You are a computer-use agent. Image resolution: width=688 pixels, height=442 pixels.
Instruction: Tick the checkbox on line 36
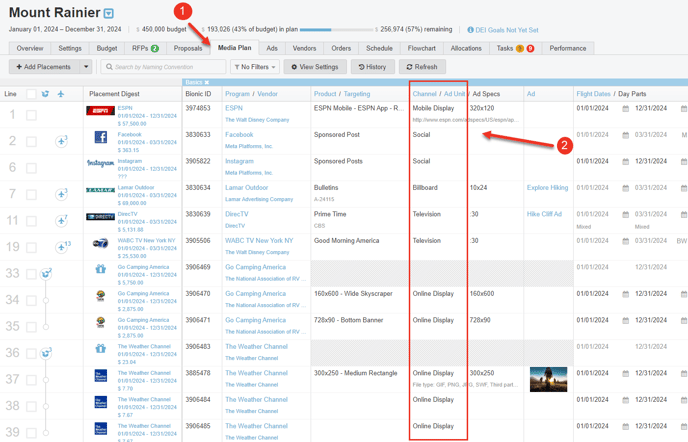31,353
